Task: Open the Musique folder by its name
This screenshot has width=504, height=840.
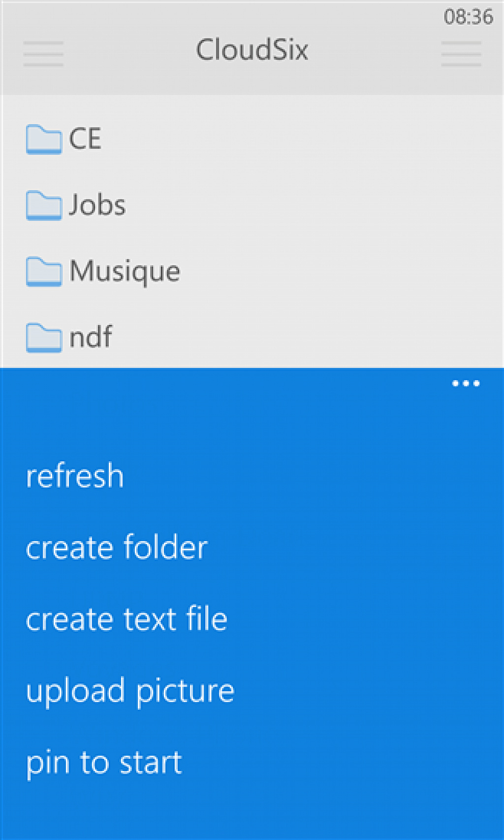Action: click(x=125, y=272)
